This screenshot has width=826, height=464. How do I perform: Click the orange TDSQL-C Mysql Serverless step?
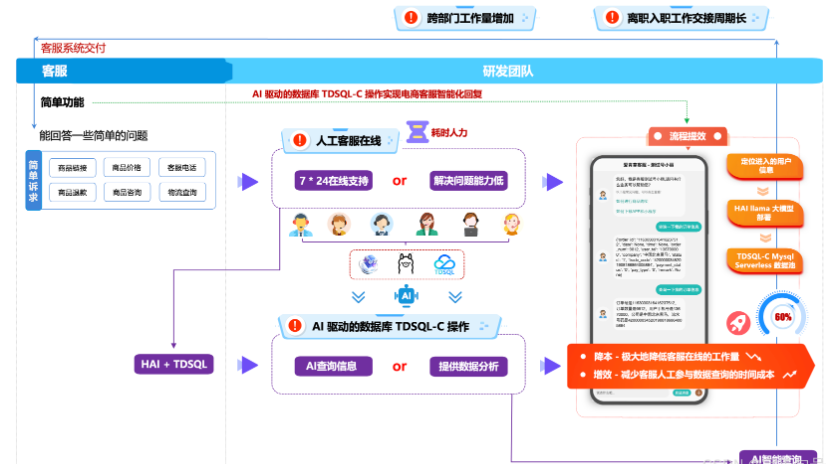click(x=765, y=260)
